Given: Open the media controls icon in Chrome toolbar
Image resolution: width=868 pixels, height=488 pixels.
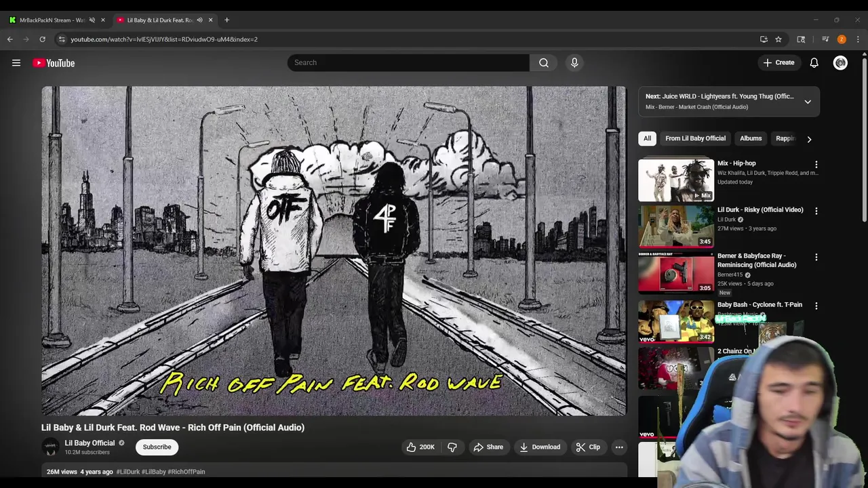Looking at the screenshot, I should tap(825, 39).
